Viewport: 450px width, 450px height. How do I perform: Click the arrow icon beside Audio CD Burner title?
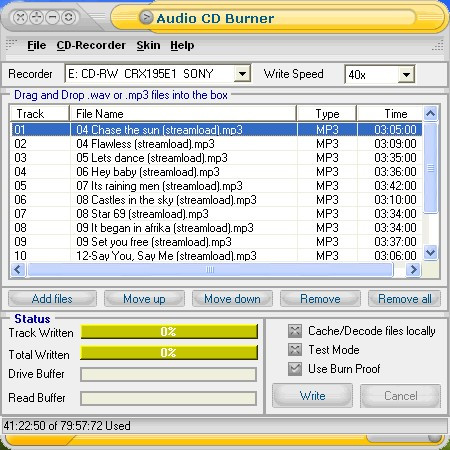point(146,17)
